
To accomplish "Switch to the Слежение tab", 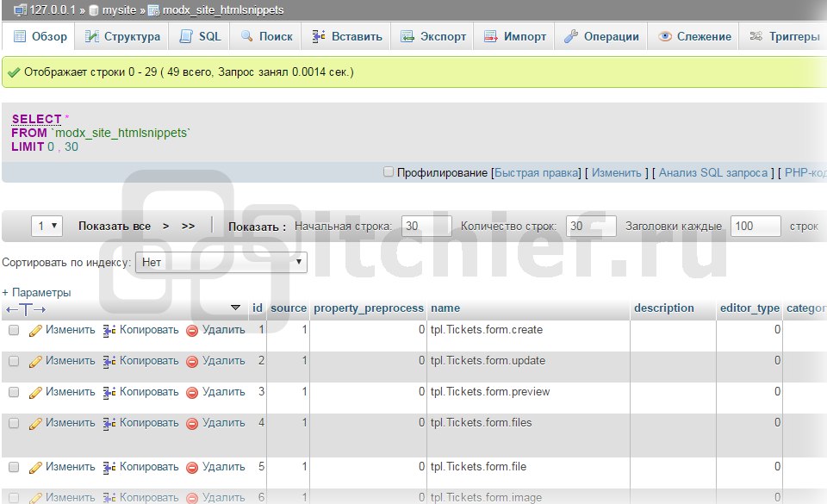I will 694,36.
